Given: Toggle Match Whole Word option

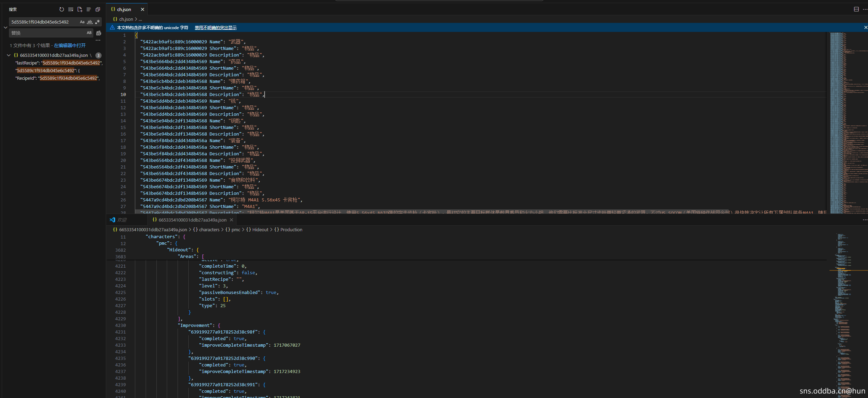Looking at the screenshot, I should click(90, 22).
